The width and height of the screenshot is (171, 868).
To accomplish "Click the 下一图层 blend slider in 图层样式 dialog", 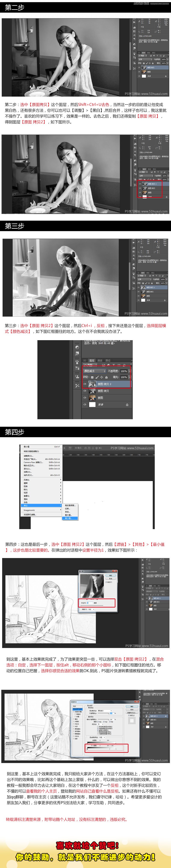I will tap(102, 748).
